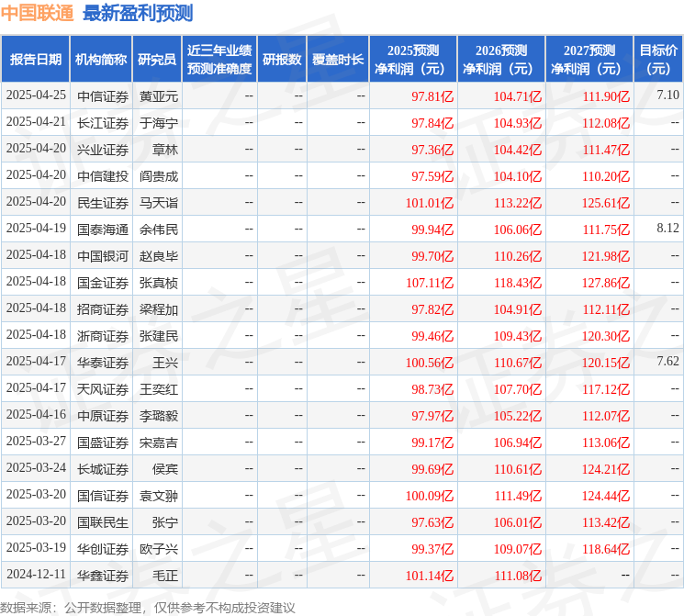This screenshot has height=616, width=684.
Task: Click the 研究员 column header
Action: [x=157, y=60]
